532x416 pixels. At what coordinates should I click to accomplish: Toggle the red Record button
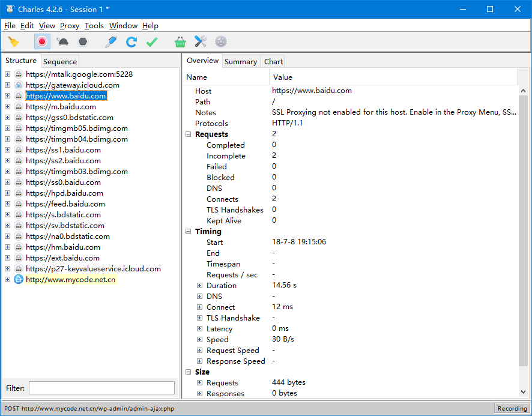coord(42,42)
